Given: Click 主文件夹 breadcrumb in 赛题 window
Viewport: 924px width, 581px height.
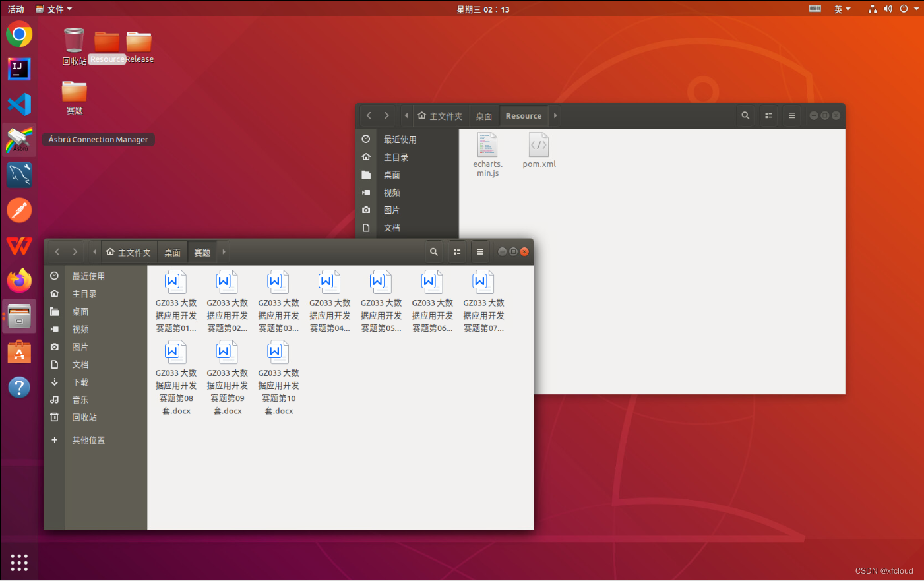Looking at the screenshot, I should click(129, 252).
